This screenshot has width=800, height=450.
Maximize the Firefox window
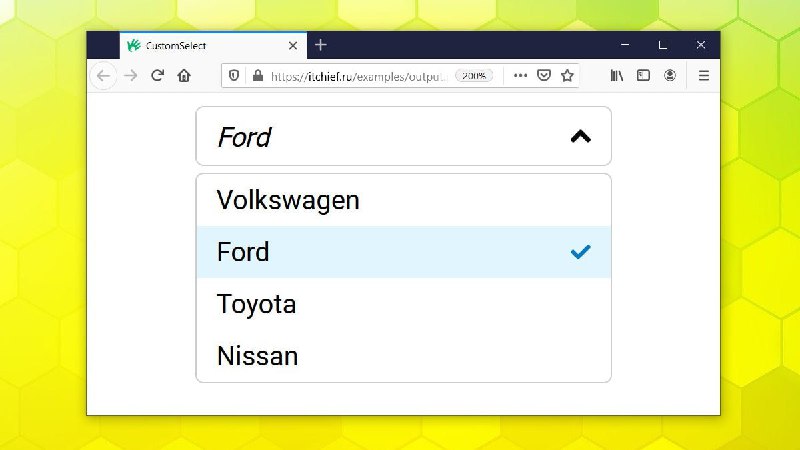[x=662, y=45]
